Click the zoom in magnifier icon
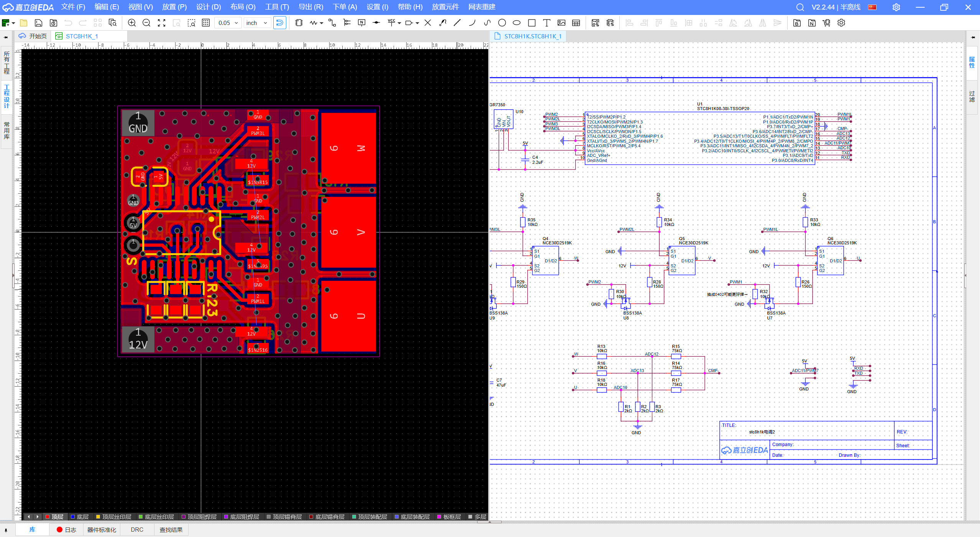The width and height of the screenshot is (980, 537). [132, 23]
